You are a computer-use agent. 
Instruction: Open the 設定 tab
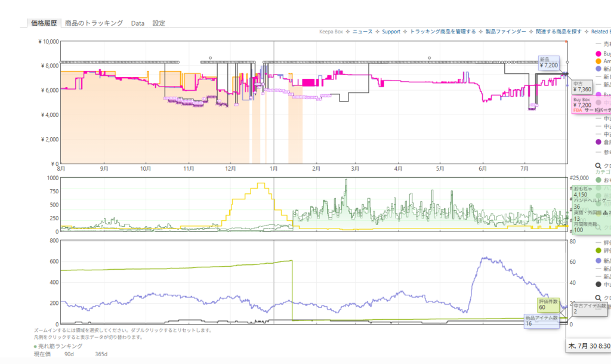[159, 23]
